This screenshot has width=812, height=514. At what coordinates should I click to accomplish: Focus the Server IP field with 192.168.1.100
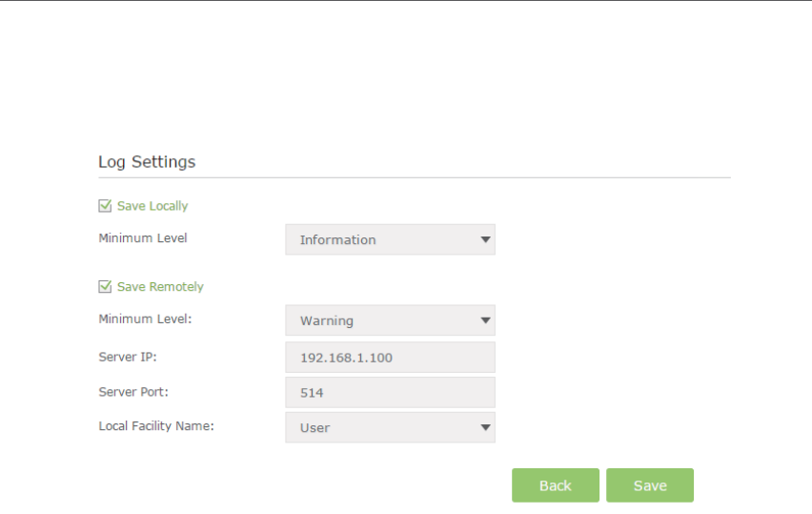pos(390,357)
